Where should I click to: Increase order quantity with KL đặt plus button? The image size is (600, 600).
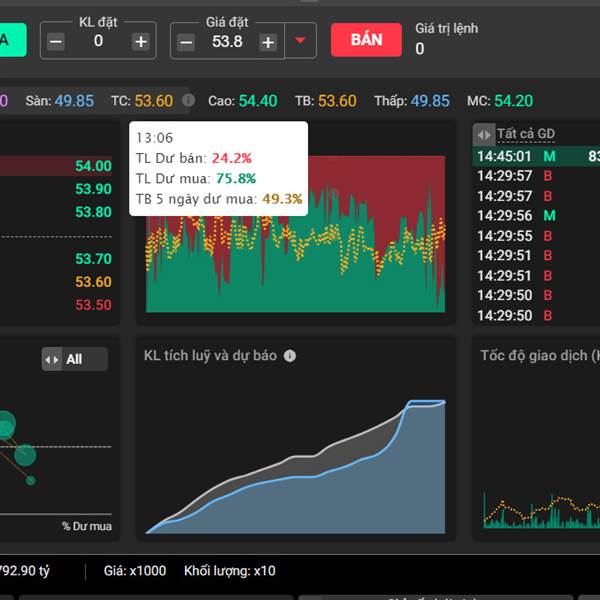[141, 41]
